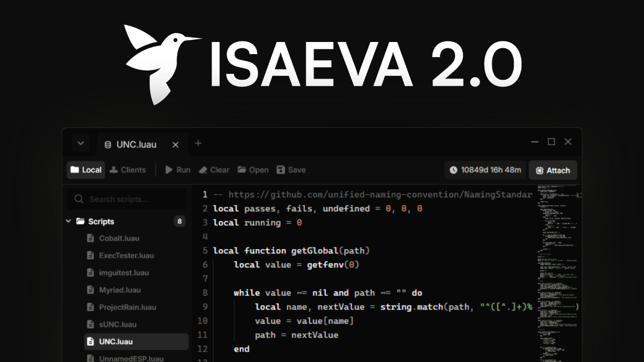This screenshot has height=362, width=644.
Task: Open the tab list dropdown chevron
Action: pos(81,143)
